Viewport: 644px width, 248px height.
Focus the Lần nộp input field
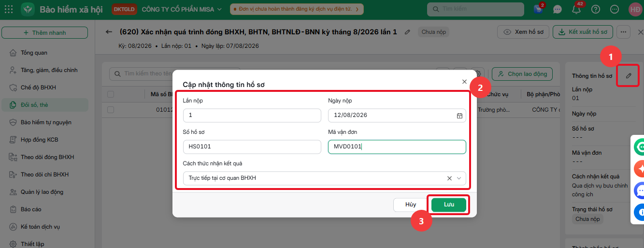pyautogui.click(x=252, y=116)
